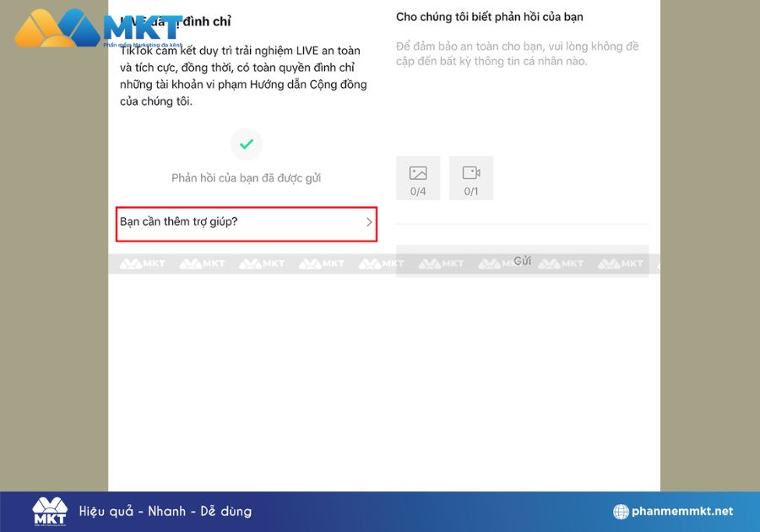Click the globe icon beside phanmemmkt.net

coord(622,512)
